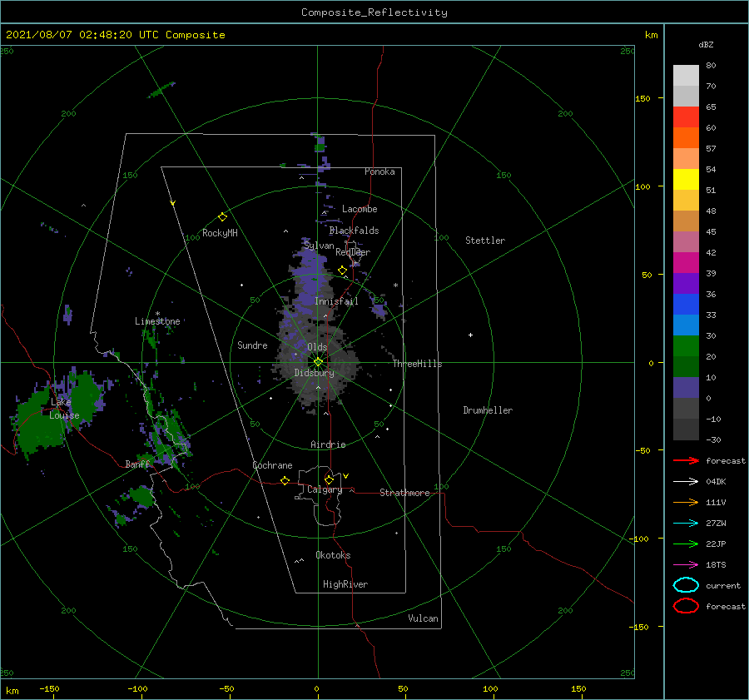Click the Blackfalds city label
This screenshot has width=749, height=700.
[354, 231]
